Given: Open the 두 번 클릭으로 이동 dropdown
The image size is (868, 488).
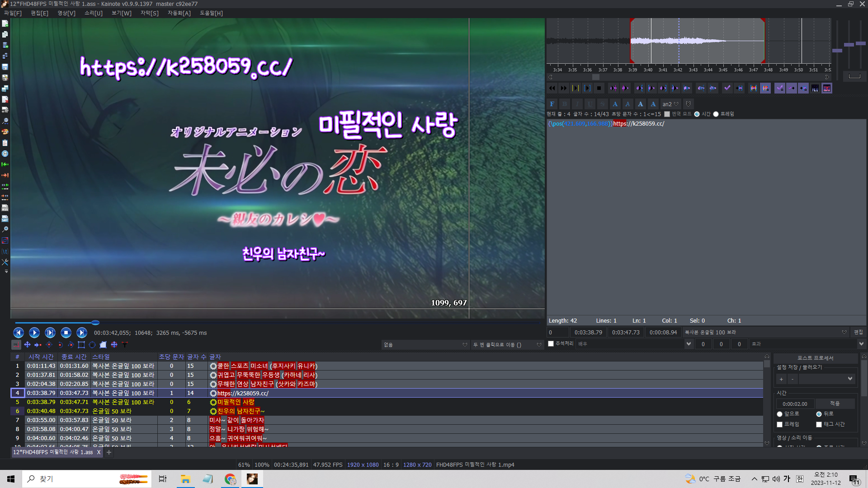Looking at the screenshot, I should coord(507,345).
